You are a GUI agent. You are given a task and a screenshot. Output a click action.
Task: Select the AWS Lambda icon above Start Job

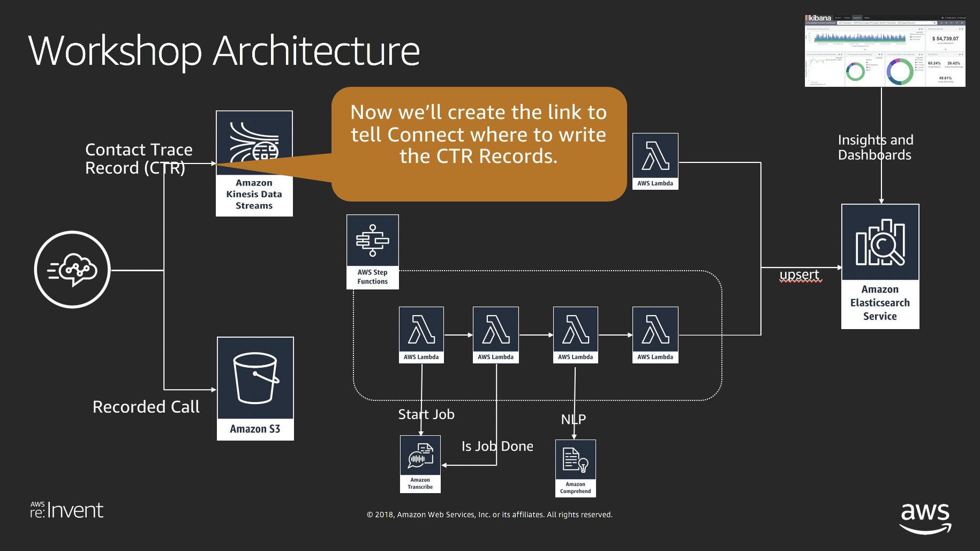[x=421, y=335]
